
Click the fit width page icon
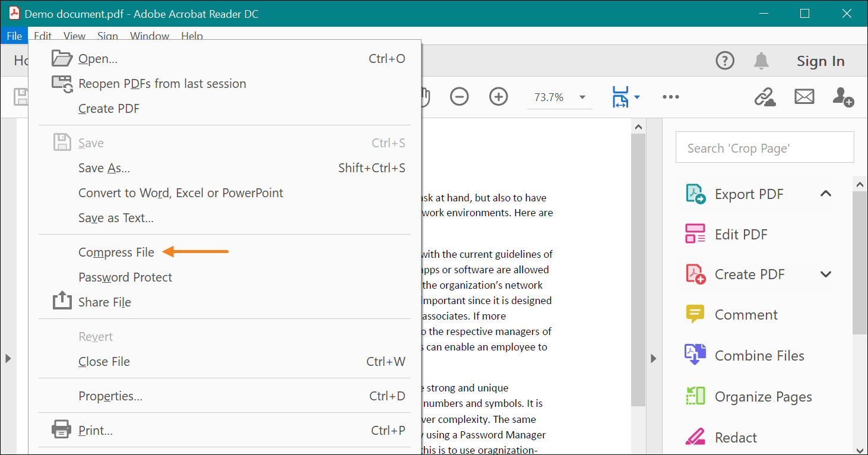(x=620, y=97)
